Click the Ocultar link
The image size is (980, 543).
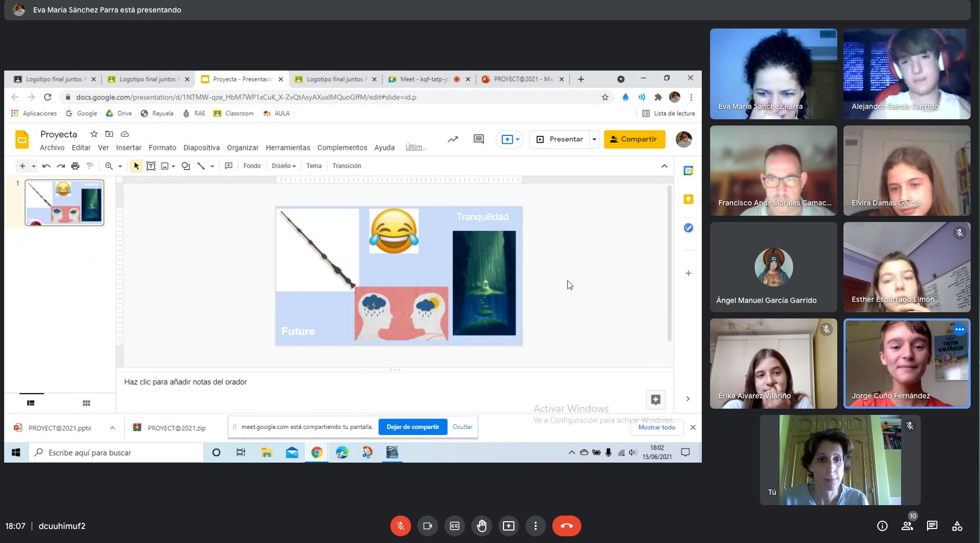click(x=462, y=427)
